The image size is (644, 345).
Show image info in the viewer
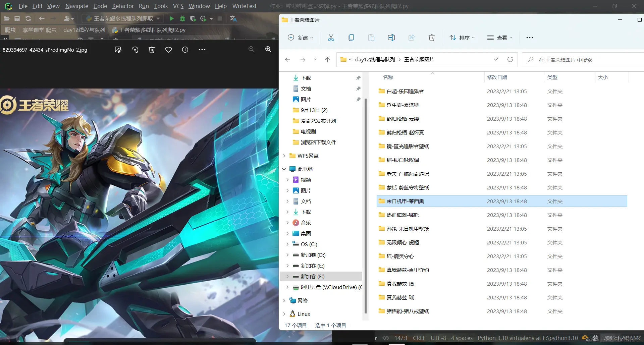pos(185,50)
